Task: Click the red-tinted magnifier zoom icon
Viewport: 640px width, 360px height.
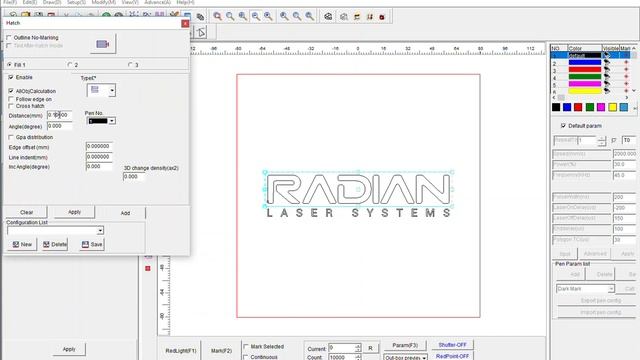Action: pos(217,16)
